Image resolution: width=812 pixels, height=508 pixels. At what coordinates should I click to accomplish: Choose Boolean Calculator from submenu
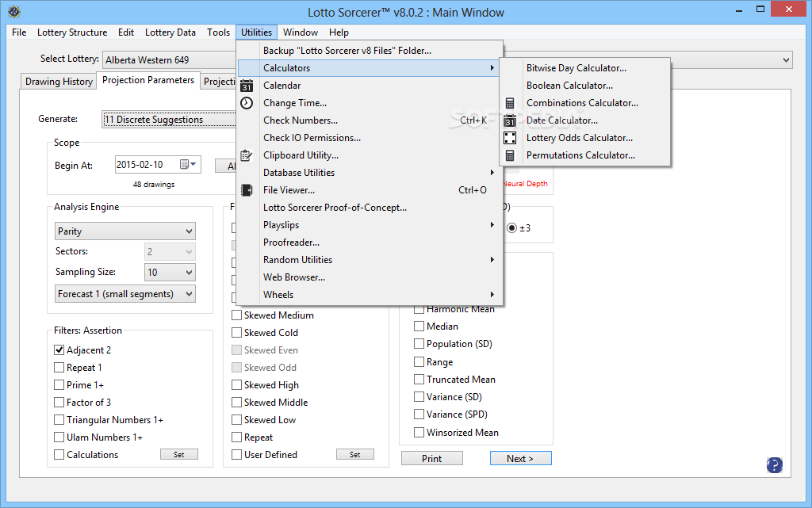pyautogui.click(x=569, y=86)
